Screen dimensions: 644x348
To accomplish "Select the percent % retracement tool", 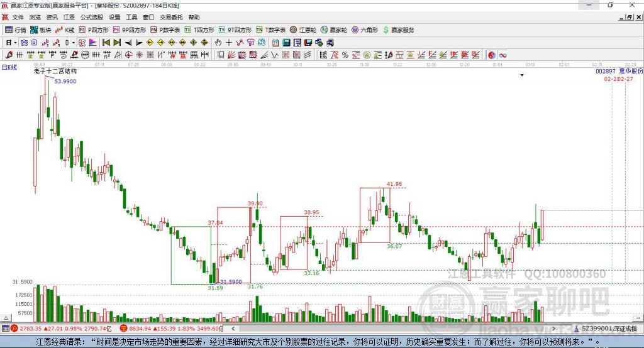I will [345, 55].
